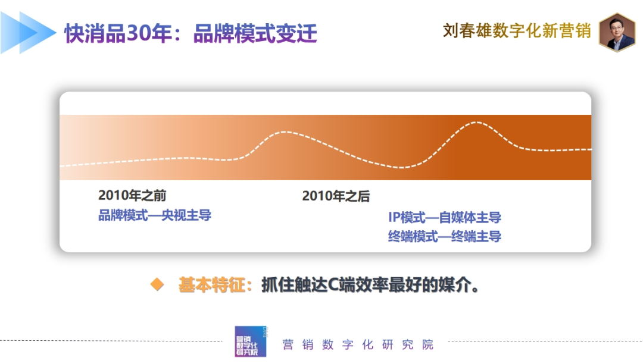Toggle the IP模式—自媒体主导 label
Image resolution: width=643 pixels, height=364 pixels.
tap(445, 218)
